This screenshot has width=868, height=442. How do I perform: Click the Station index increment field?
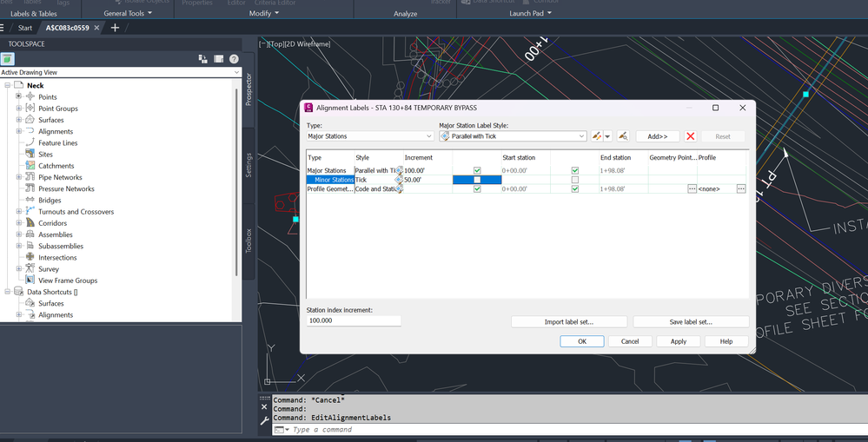[354, 320]
